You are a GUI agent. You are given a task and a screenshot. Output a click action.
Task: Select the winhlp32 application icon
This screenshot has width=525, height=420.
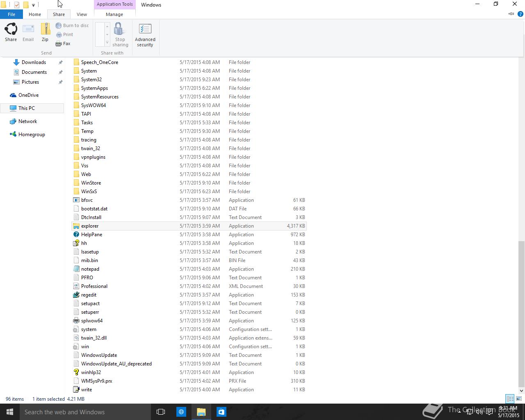(x=76, y=372)
